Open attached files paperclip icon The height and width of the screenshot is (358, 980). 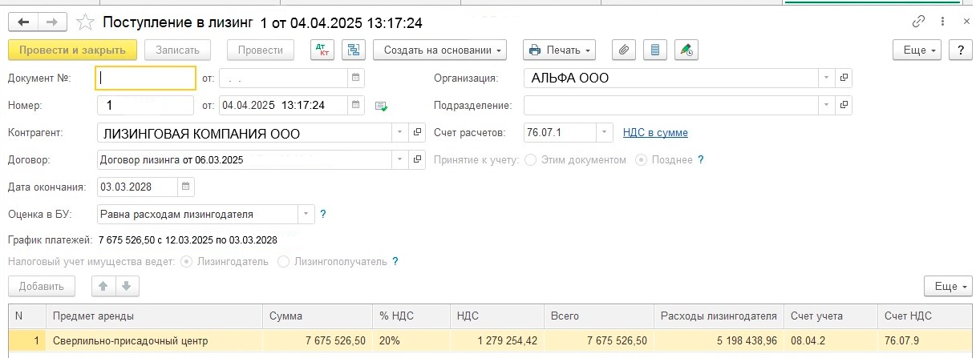(624, 50)
